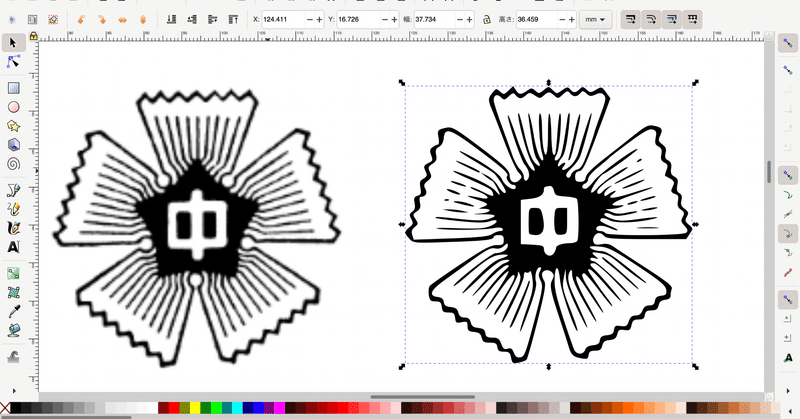Pick the Dropper color picker tool
Viewport: 800px width, 419px height.
click(14, 311)
